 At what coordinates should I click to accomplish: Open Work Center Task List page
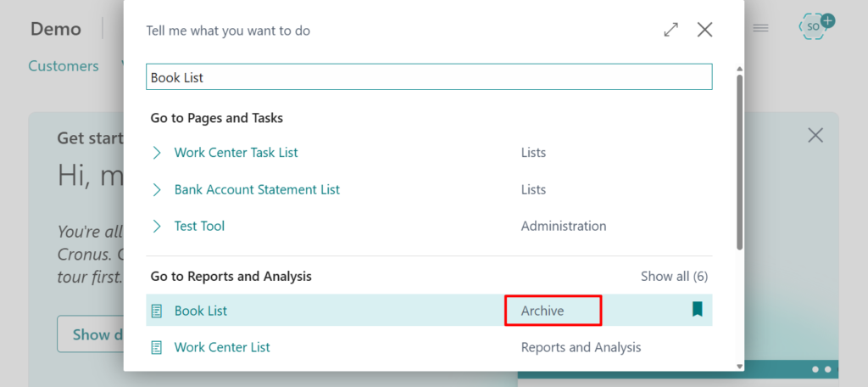click(236, 153)
